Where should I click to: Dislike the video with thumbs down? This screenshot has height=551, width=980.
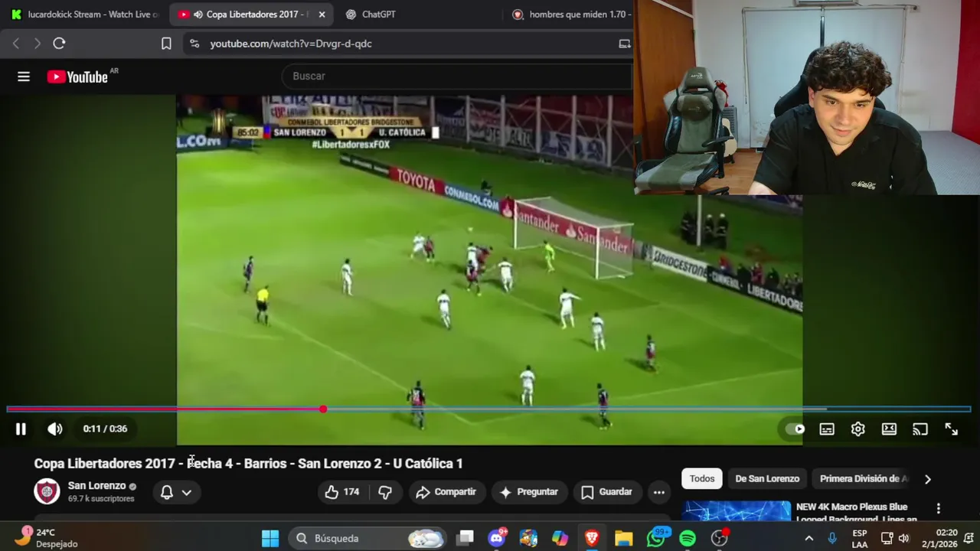[385, 492]
